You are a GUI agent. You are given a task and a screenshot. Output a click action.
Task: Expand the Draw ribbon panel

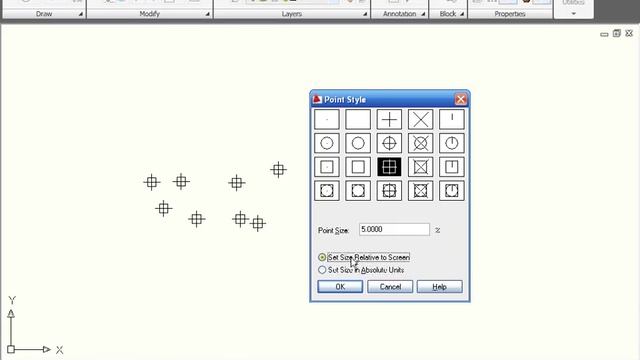click(81, 14)
